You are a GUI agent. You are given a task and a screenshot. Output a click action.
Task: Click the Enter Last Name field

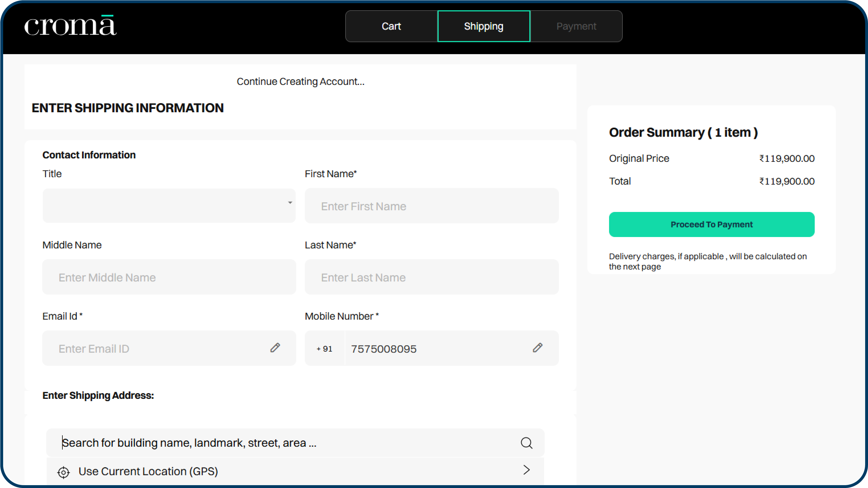pos(431,277)
